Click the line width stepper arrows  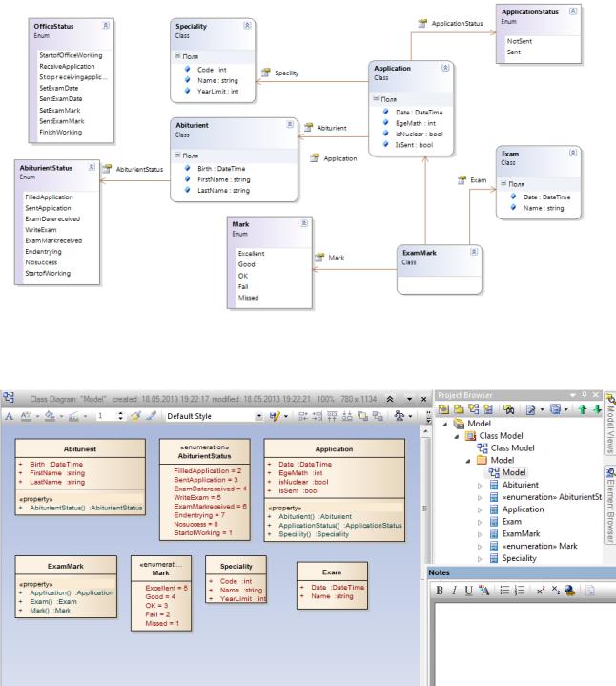tap(121, 417)
